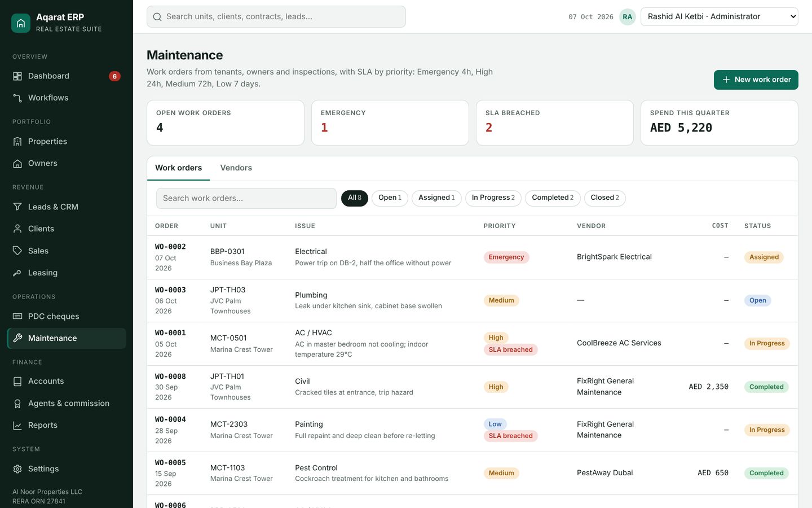The image size is (812, 508).
Task: Filter work orders by Completed status
Action: click(x=553, y=198)
